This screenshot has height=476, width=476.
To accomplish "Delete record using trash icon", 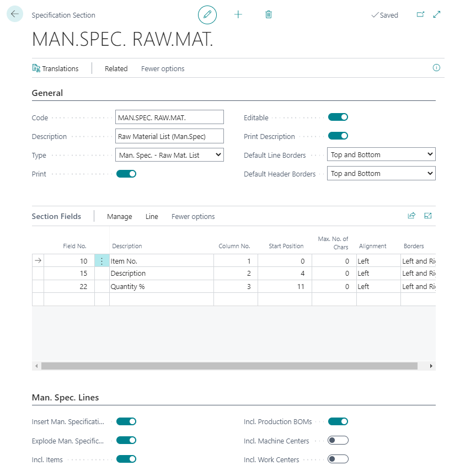I will pyautogui.click(x=269, y=14).
